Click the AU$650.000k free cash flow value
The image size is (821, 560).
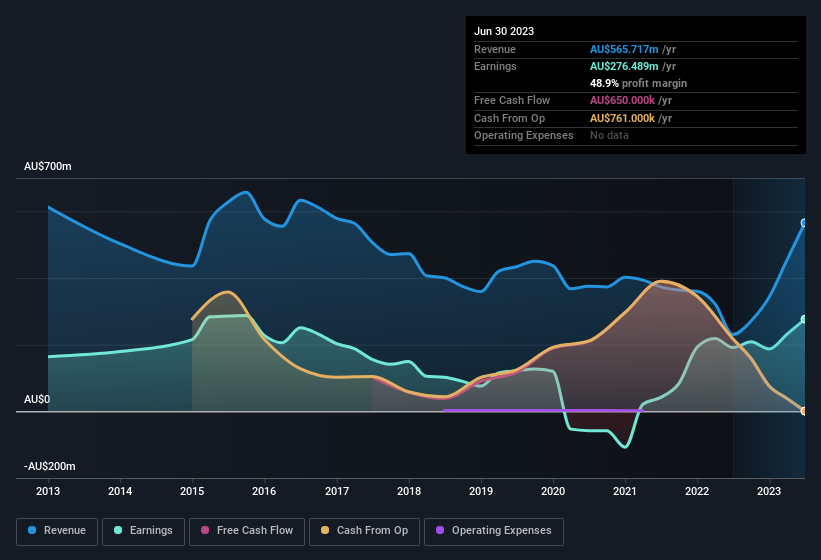pyautogui.click(x=622, y=100)
